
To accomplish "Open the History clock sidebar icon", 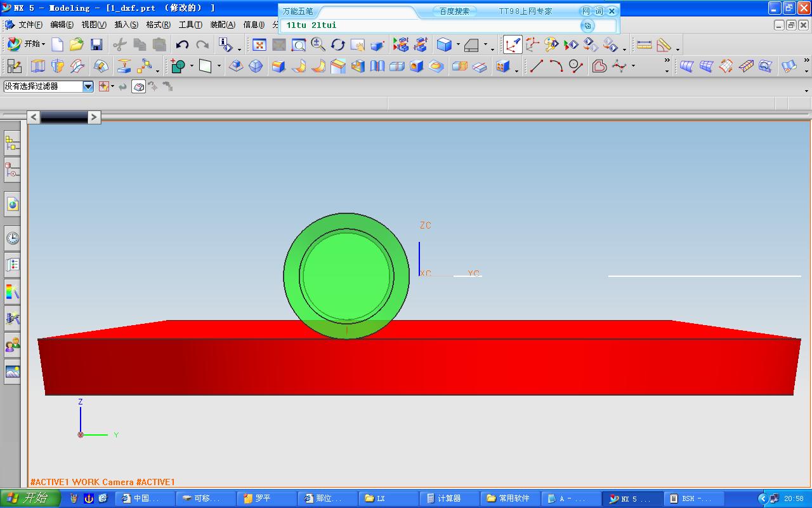I will click(12, 238).
